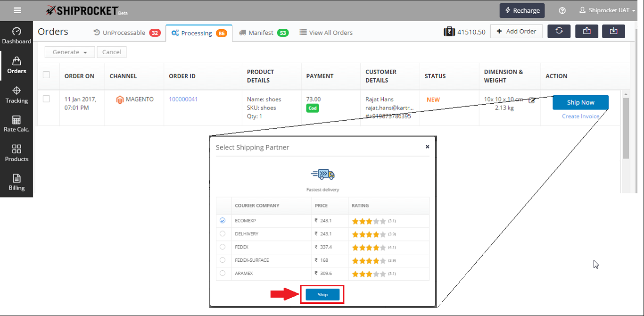Viewport: 644px width, 316px height.
Task: Click the fastest delivery truck icon
Action: tap(323, 175)
